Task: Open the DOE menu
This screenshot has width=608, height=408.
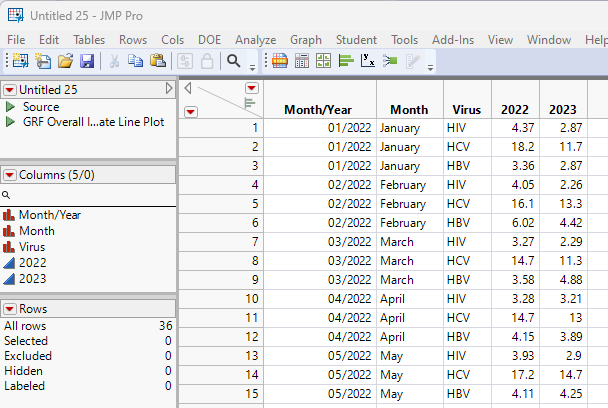Action: tap(209, 40)
